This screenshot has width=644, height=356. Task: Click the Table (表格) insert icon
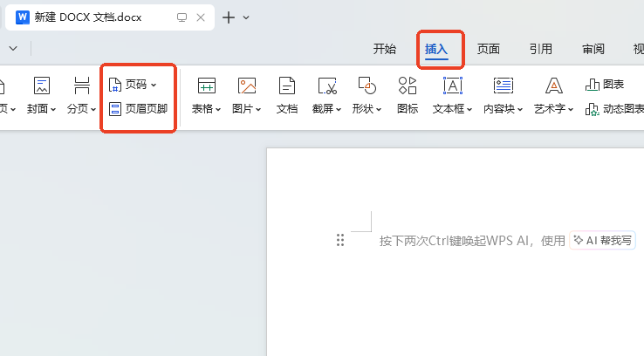[x=207, y=86]
